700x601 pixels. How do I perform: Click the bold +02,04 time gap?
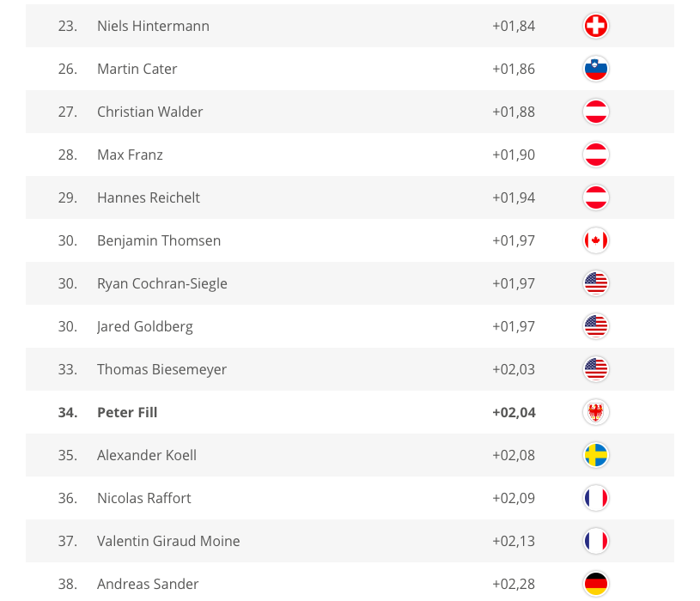tap(514, 412)
